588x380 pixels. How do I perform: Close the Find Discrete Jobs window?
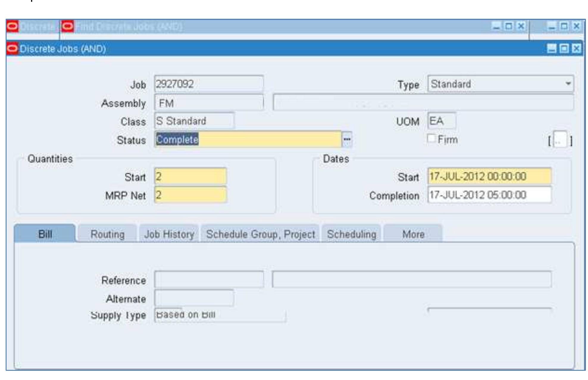click(521, 27)
